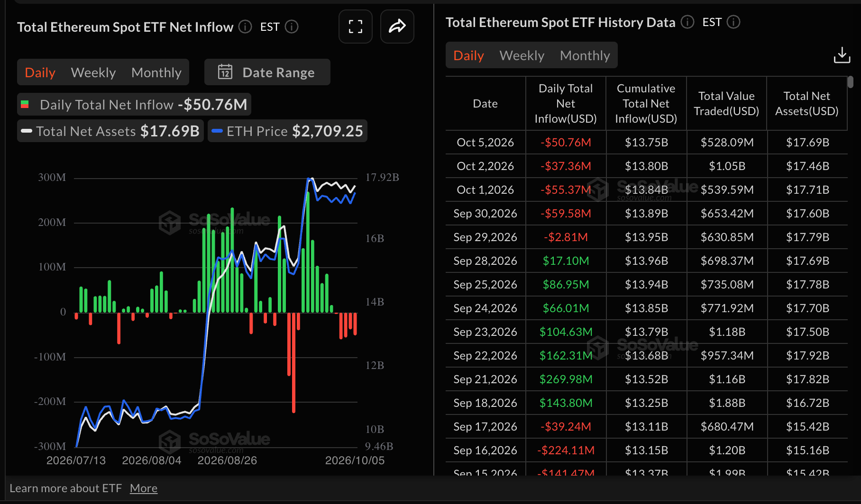Switch chart to Monthly view
This screenshot has width=861, height=504.
pos(156,72)
